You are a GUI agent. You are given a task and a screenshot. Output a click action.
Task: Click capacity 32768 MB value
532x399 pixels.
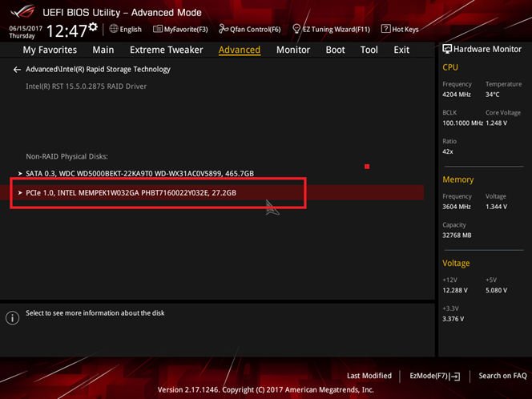click(x=457, y=235)
